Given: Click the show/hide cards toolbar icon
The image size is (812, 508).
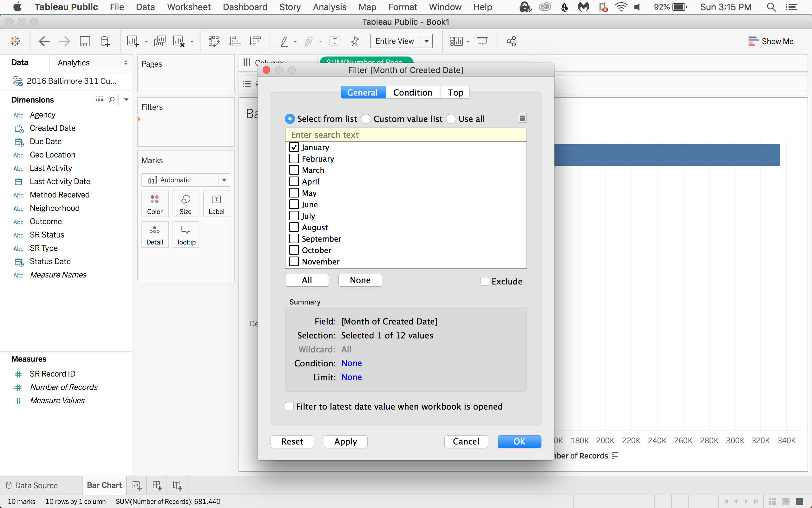Looking at the screenshot, I should (x=456, y=41).
